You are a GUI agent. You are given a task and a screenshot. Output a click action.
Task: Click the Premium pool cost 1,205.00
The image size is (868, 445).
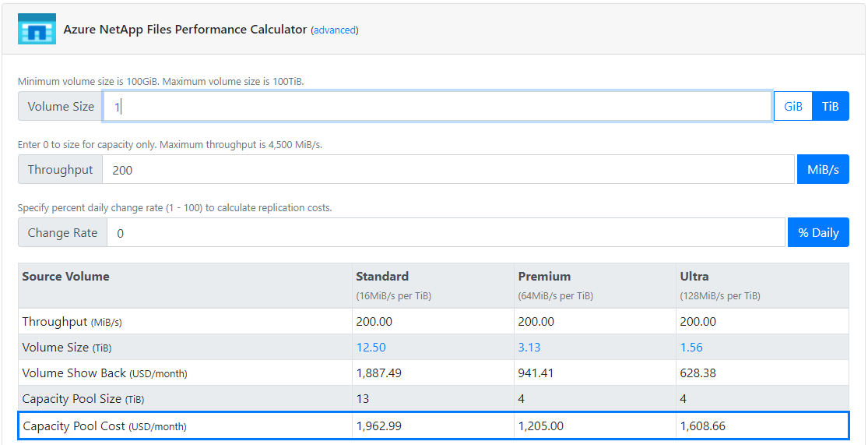pos(541,426)
